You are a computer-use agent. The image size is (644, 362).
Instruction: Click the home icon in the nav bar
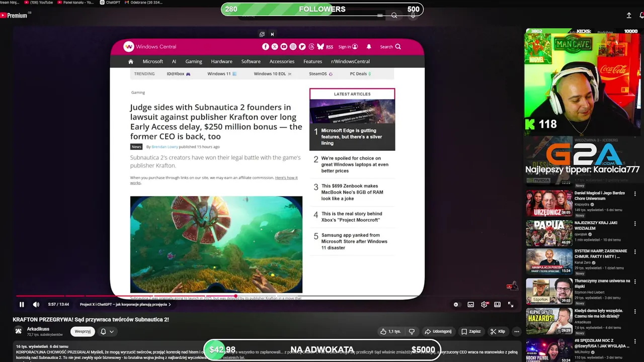(x=131, y=61)
